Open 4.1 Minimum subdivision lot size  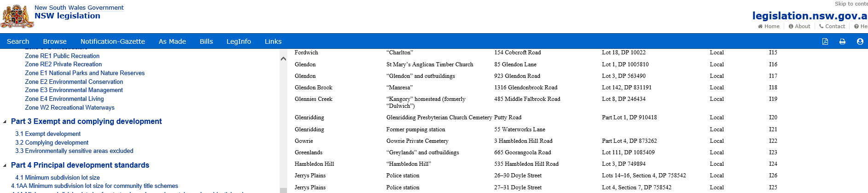pos(58,178)
